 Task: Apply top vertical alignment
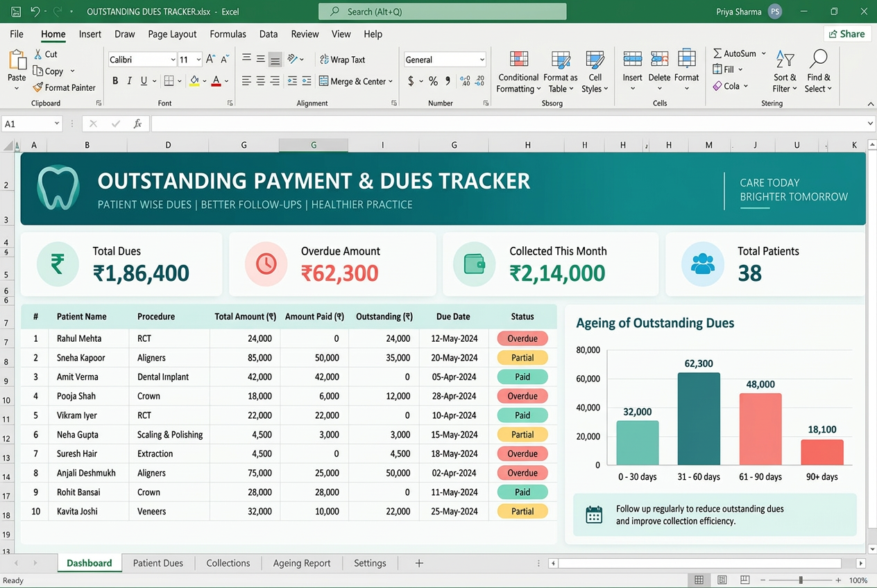click(x=246, y=59)
